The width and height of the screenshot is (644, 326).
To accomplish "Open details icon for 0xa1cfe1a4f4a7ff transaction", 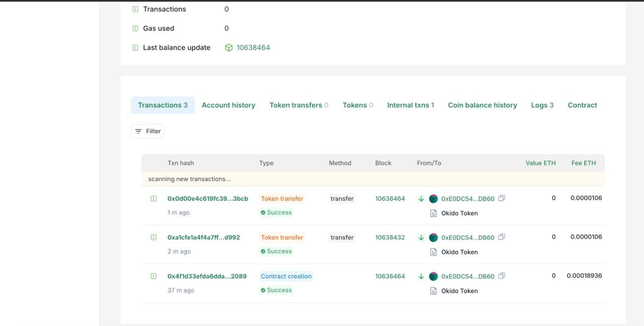I will 154,238.
